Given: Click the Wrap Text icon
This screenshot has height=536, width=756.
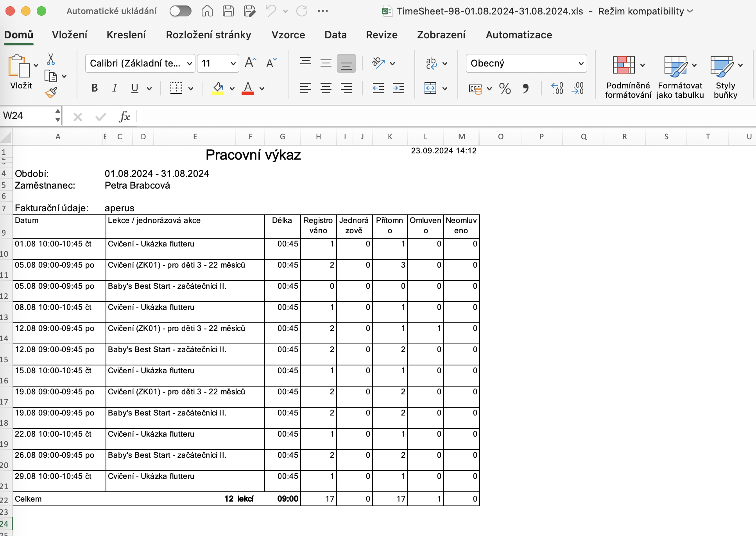Looking at the screenshot, I should coord(431,63).
